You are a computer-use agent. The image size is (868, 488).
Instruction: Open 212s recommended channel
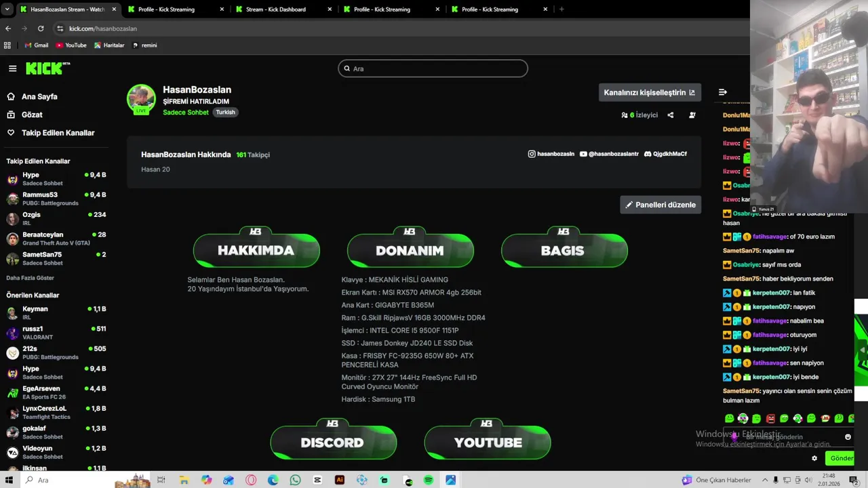56,352
